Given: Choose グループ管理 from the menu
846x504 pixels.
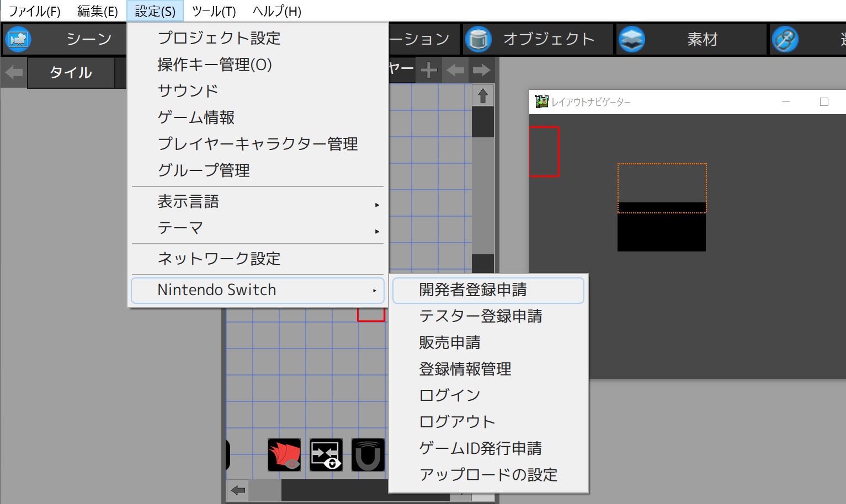Looking at the screenshot, I should (258, 170).
